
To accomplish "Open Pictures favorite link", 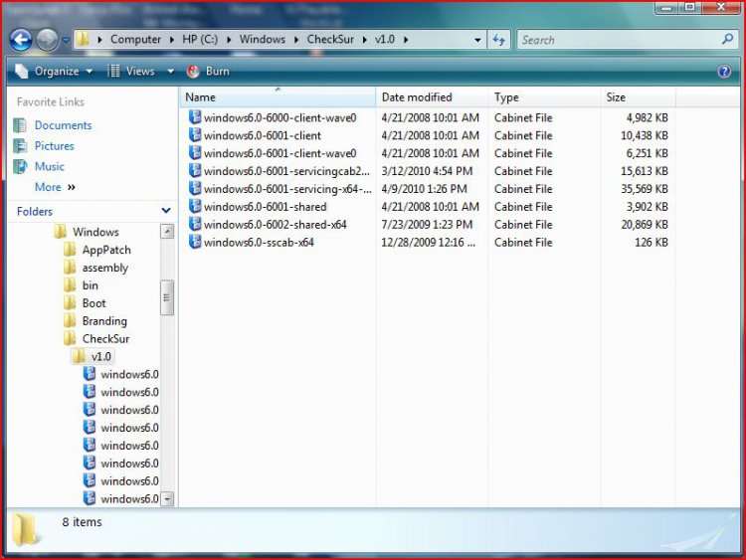I will pyautogui.click(x=55, y=146).
